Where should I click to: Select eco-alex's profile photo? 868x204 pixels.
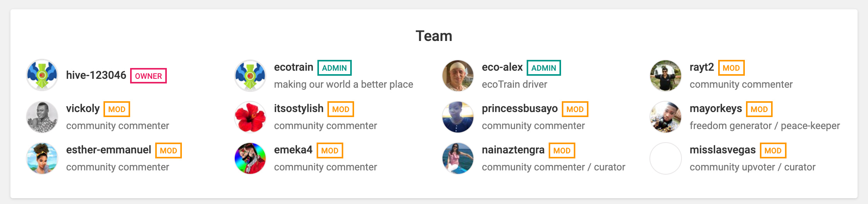(x=458, y=75)
